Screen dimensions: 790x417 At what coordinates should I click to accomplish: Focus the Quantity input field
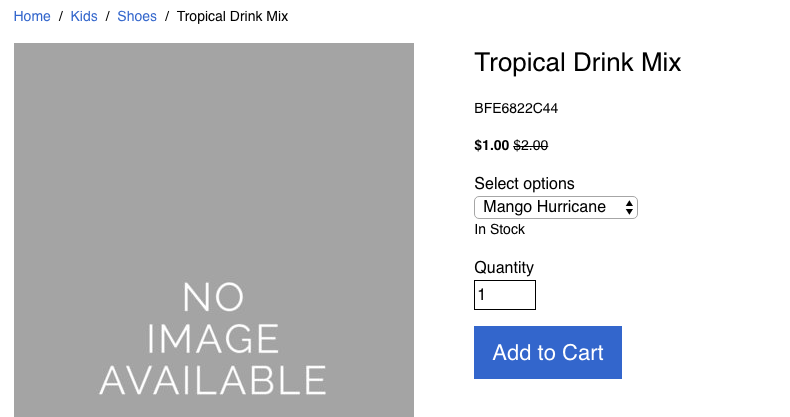[505, 295]
